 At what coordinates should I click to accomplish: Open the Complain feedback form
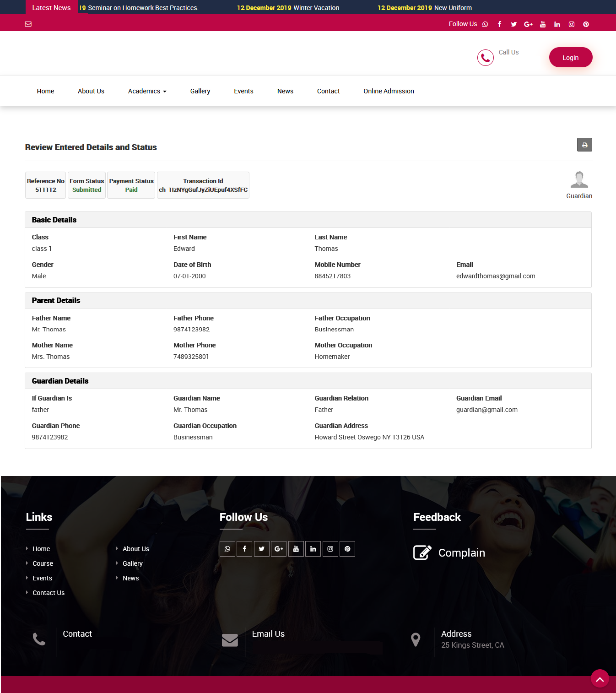coord(461,552)
